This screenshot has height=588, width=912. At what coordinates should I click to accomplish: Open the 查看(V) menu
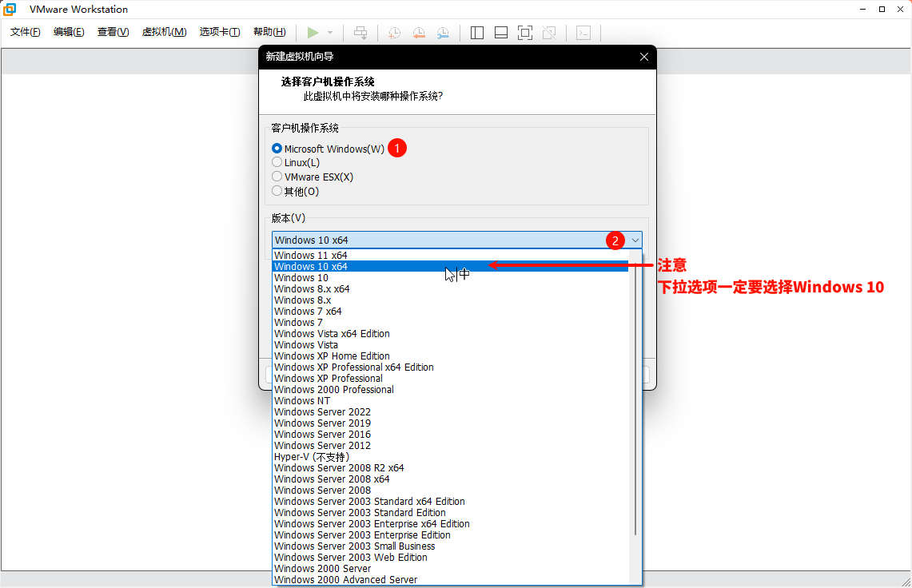(113, 32)
